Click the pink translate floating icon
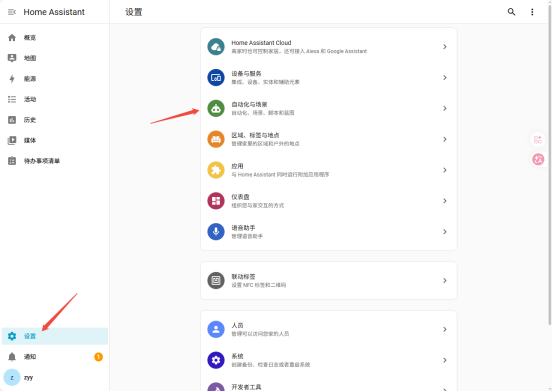 coord(538,159)
